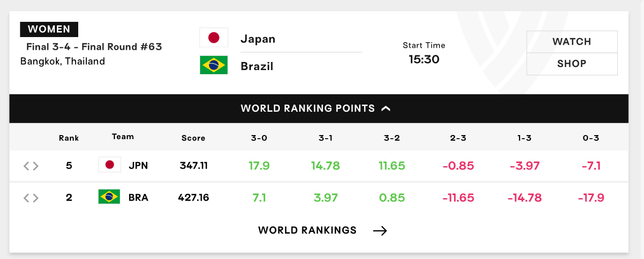644x259 pixels.
Task: Click the angle brackets icon in BRA row
Action: click(x=31, y=198)
